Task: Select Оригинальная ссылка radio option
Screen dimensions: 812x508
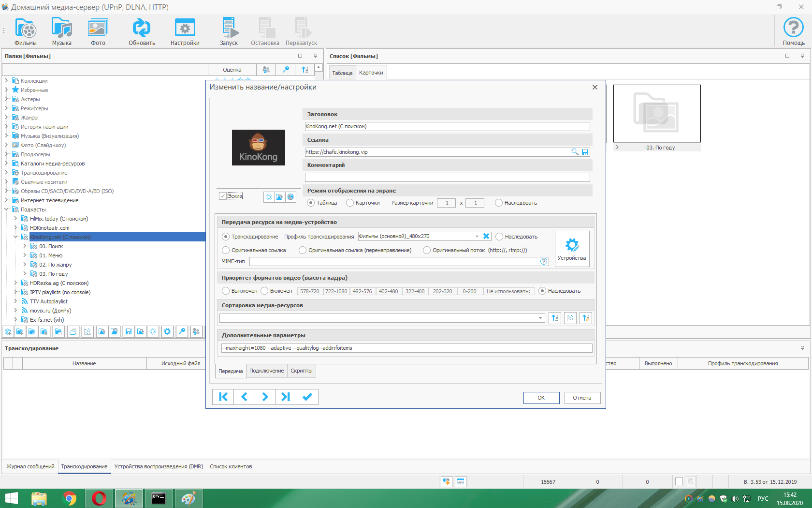Action: pos(226,250)
